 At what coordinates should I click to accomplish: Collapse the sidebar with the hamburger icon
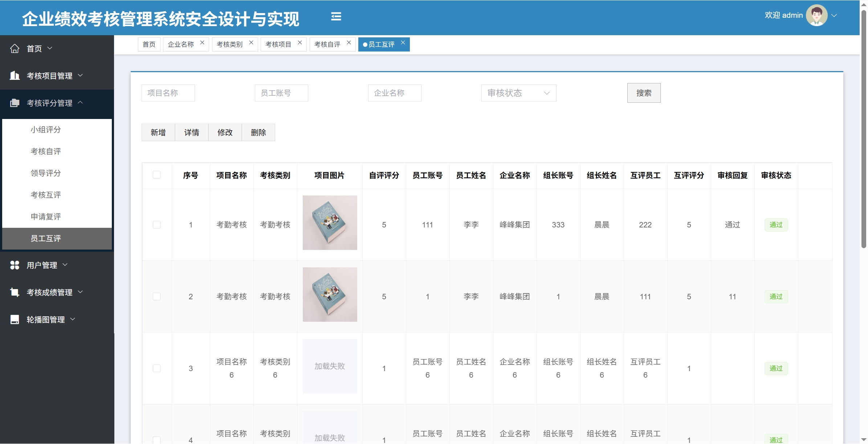(336, 16)
